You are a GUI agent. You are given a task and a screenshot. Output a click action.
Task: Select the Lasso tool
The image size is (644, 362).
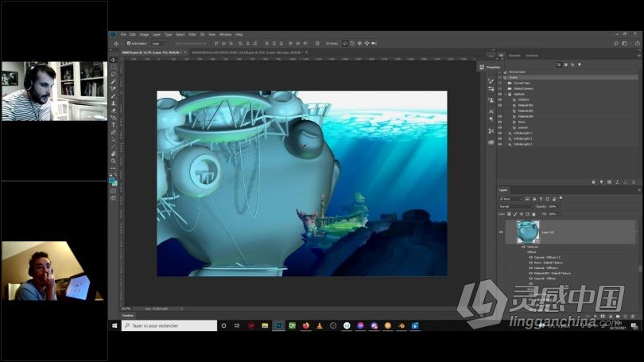click(114, 74)
